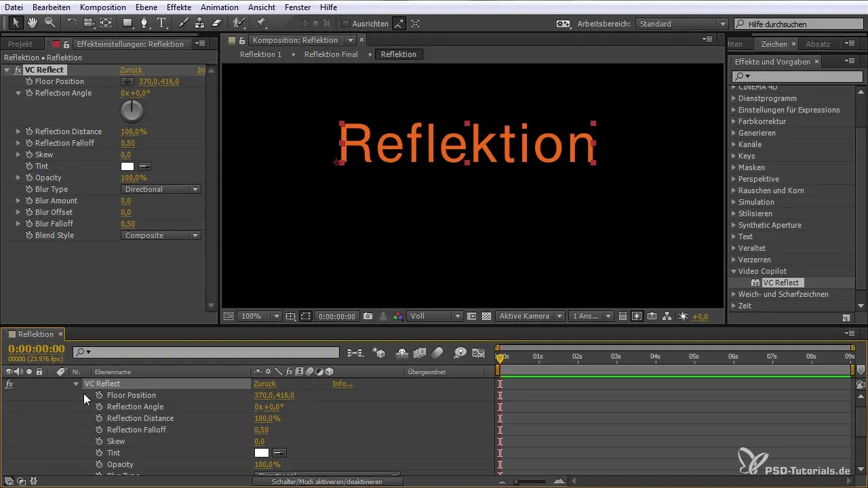Open the Blur Type Directional dropdown
The image size is (868, 488).
161,189
